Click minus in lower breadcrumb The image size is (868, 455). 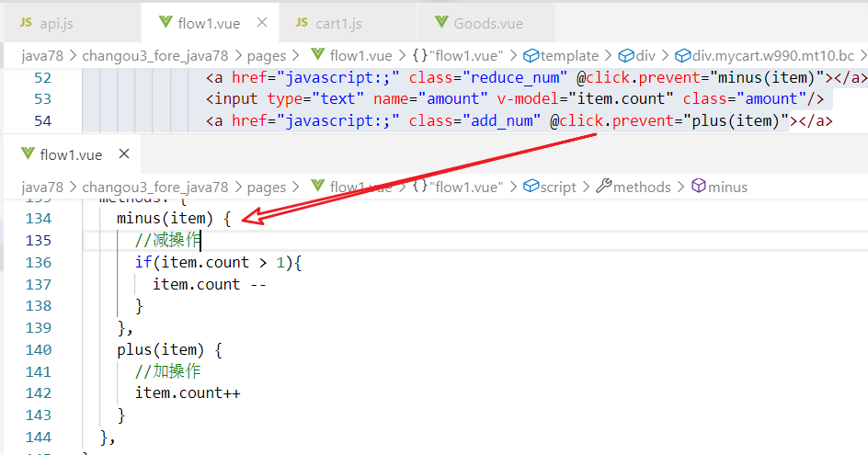[x=728, y=188]
